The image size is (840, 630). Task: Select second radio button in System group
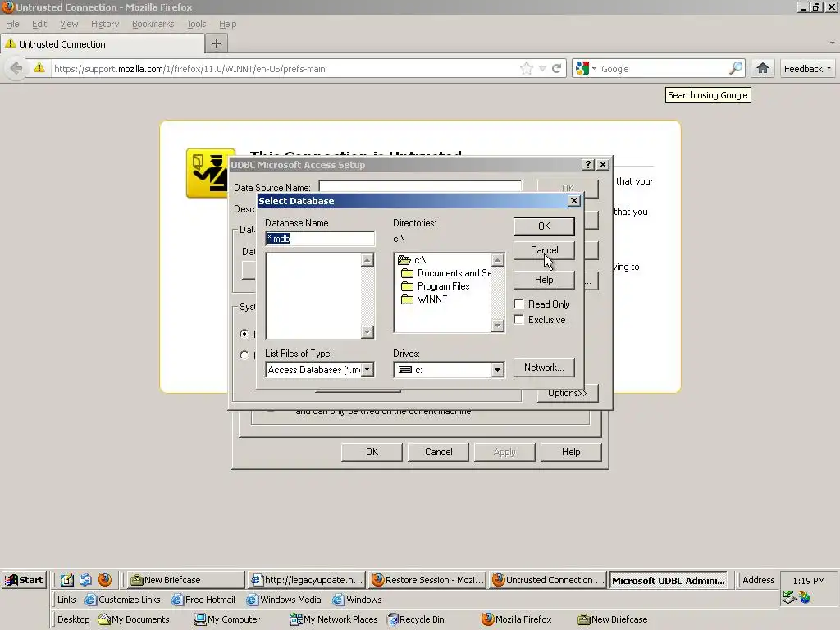point(244,354)
